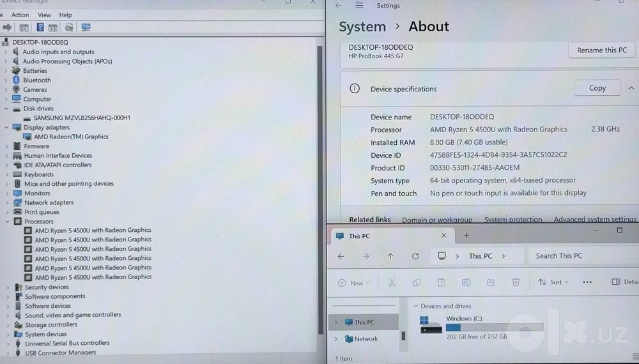Select Sound, video and game controllers

pos(73,315)
